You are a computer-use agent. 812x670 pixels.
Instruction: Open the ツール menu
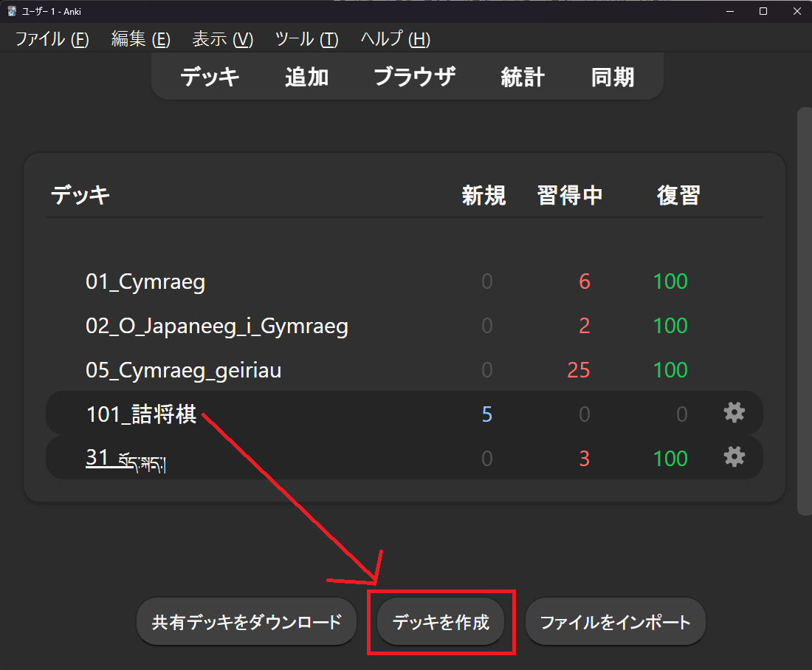pos(306,39)
